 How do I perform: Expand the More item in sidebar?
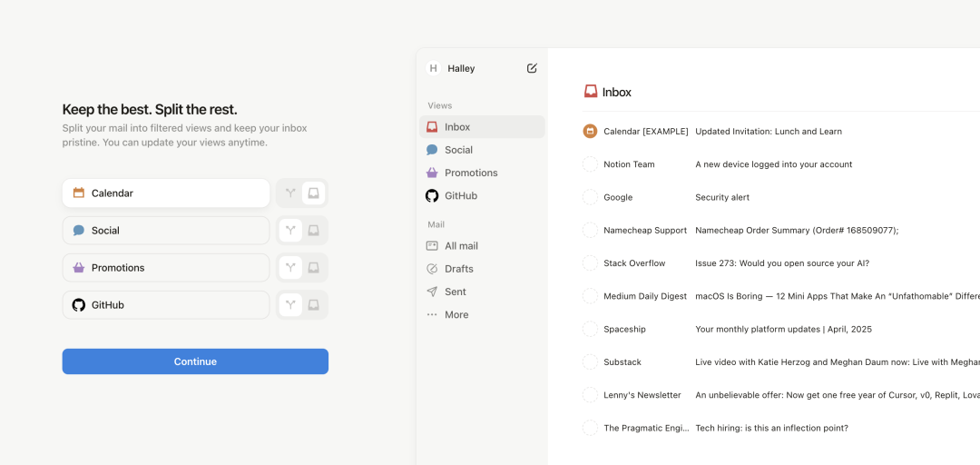(482, 315)
